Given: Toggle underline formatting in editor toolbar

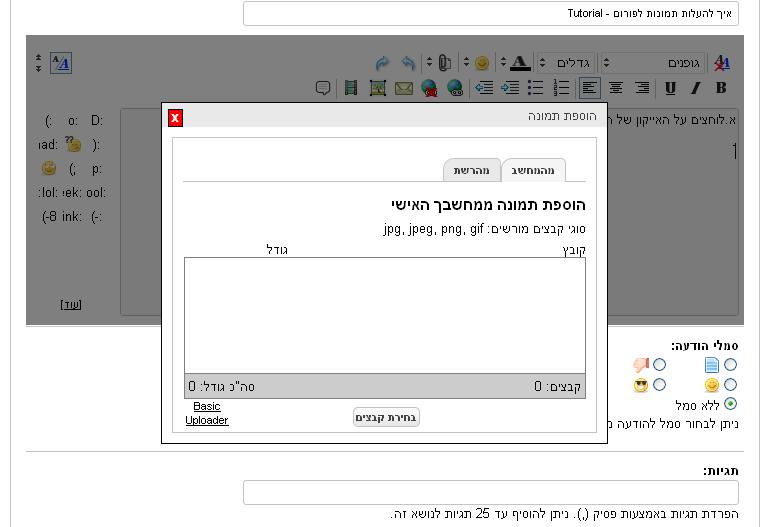Looking at the screenshot, I should pos(670,88).
